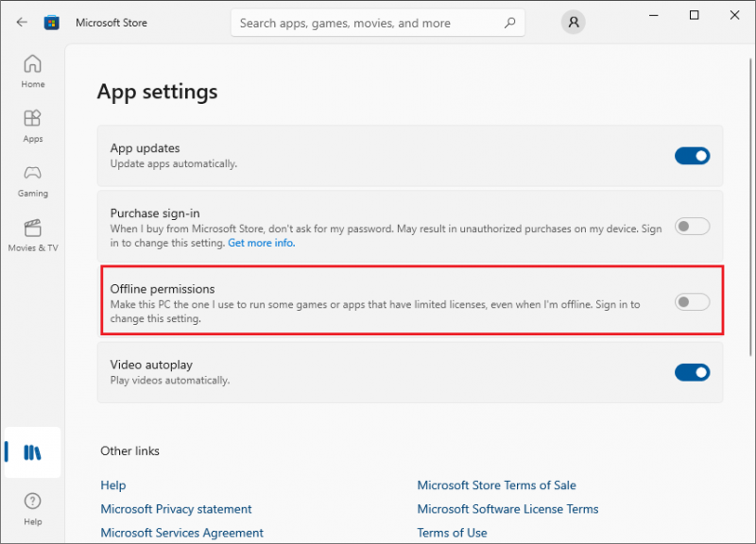Open the Gaming section in sidebar
The width and height of the screenshot is (756, 544).
(x=33, y=180)
